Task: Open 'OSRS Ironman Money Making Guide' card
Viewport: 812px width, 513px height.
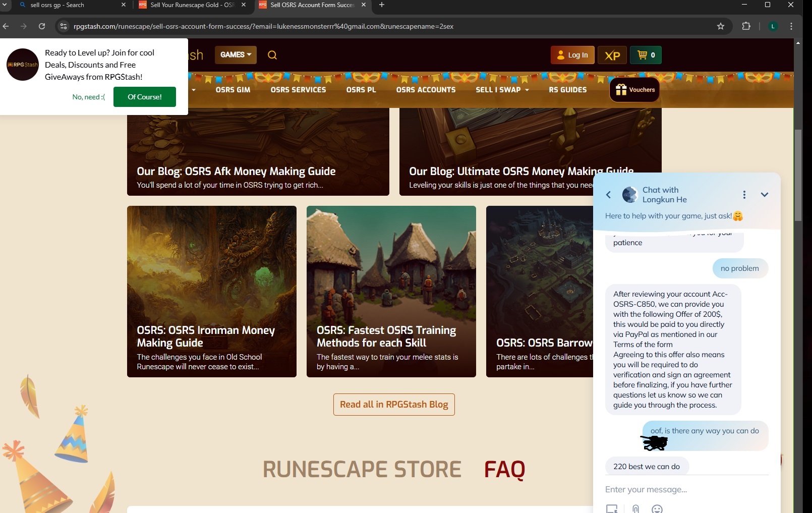Action: coord(212,292)
